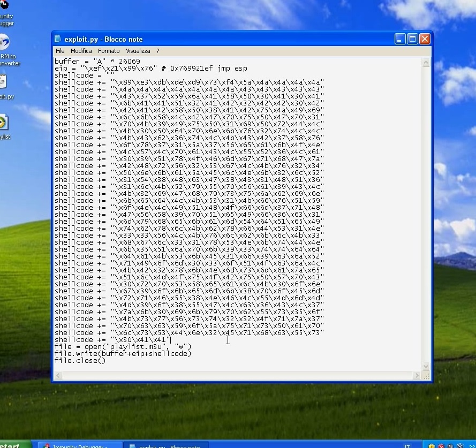Click the Windows start button
The image size is (476, 448).
(15, 445)
